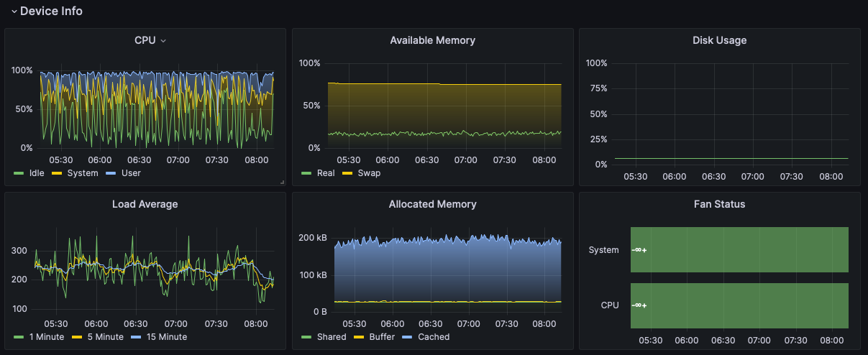Click the Disk Usage panel title
Viewport: 868px width, 355px height.
click(719, 40)
